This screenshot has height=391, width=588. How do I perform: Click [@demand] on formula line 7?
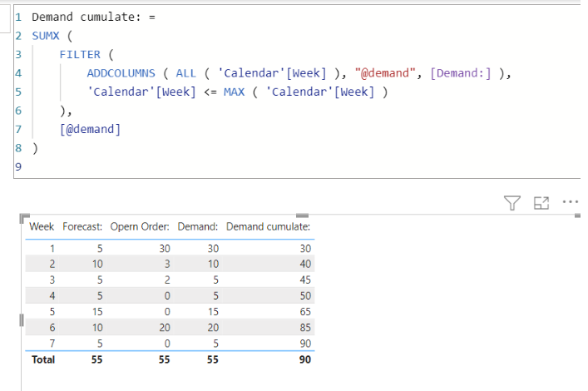90,129
